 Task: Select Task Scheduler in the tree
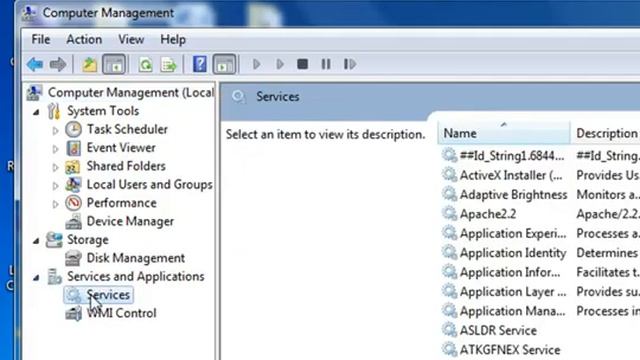pos(127,129)
